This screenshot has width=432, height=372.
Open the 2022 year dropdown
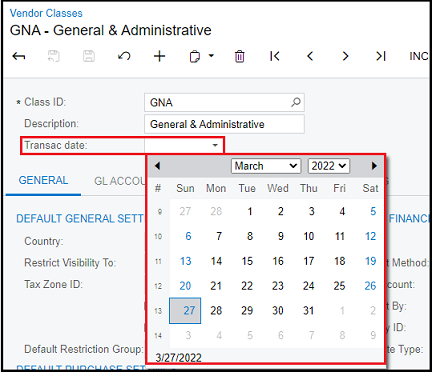click(x=329, y=166)
